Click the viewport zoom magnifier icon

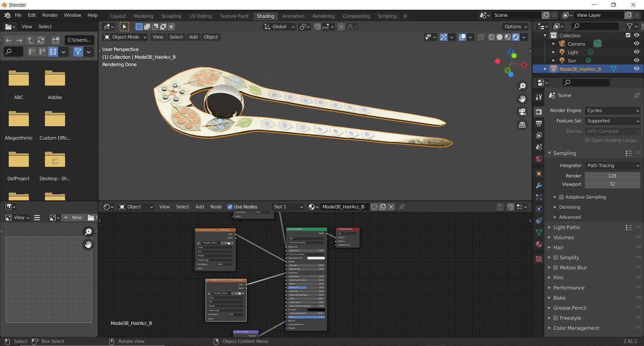pos(522,86)
